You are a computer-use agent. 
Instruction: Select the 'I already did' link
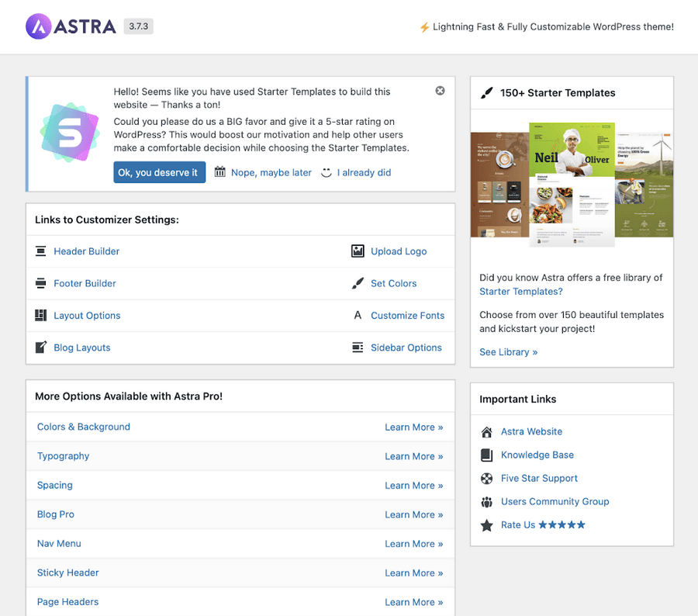(x=364, y=173)
